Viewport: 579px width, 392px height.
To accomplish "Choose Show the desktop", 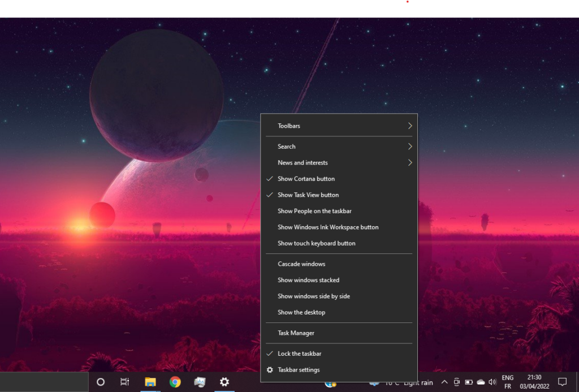I will 339,313.
